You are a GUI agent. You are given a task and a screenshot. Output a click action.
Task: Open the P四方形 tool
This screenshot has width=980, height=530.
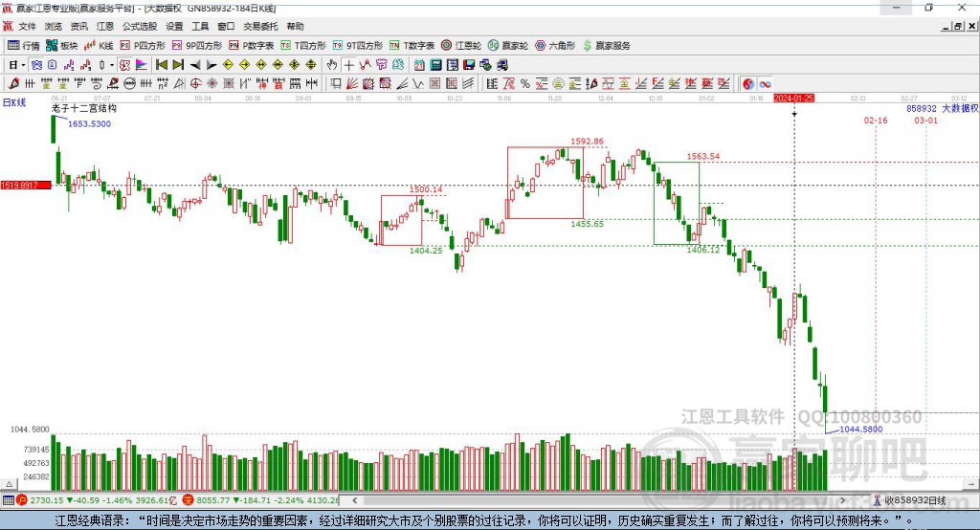pos(143,46)
